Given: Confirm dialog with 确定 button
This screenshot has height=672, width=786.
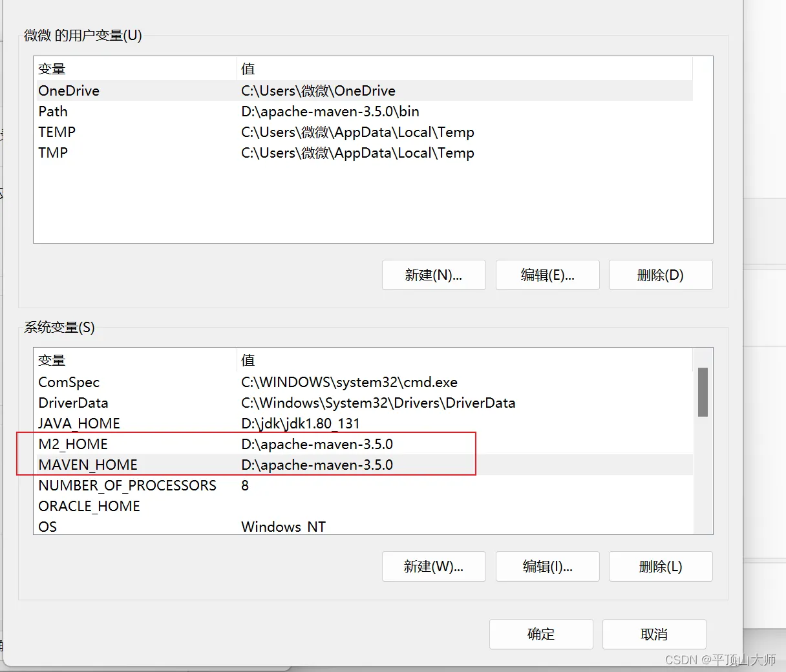Looking at the screenshot, I should [541, 635].
